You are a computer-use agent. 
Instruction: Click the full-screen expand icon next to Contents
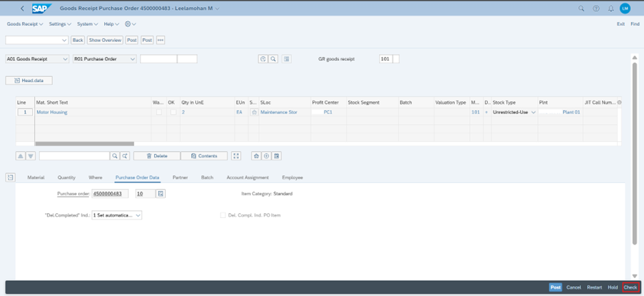[x=236, y=156]
